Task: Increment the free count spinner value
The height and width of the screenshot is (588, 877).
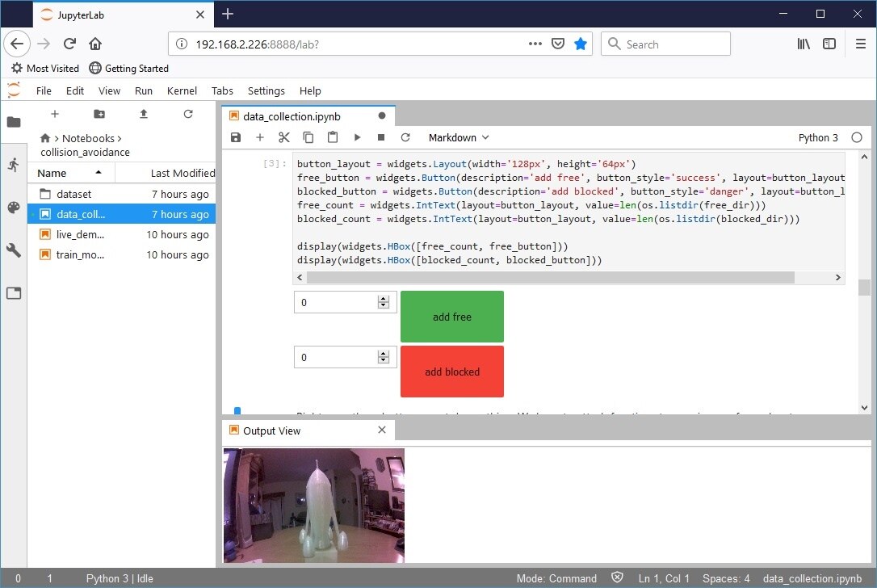Action: 383,299
